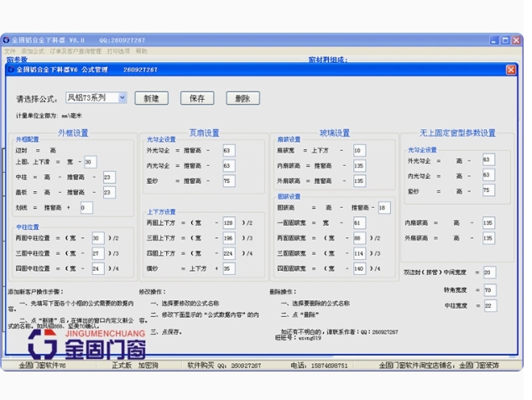
Task: Click the 外框设置 section heading
Action: (73, 132)
